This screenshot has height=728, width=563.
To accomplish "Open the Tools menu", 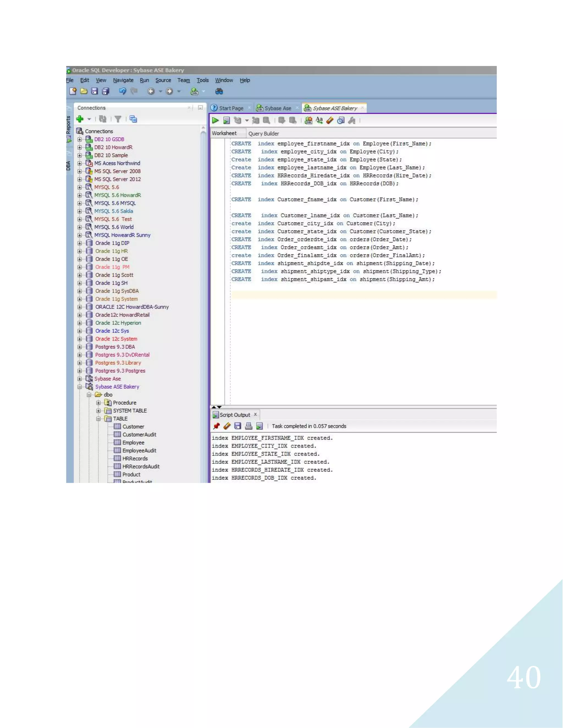I will point(202,80).
